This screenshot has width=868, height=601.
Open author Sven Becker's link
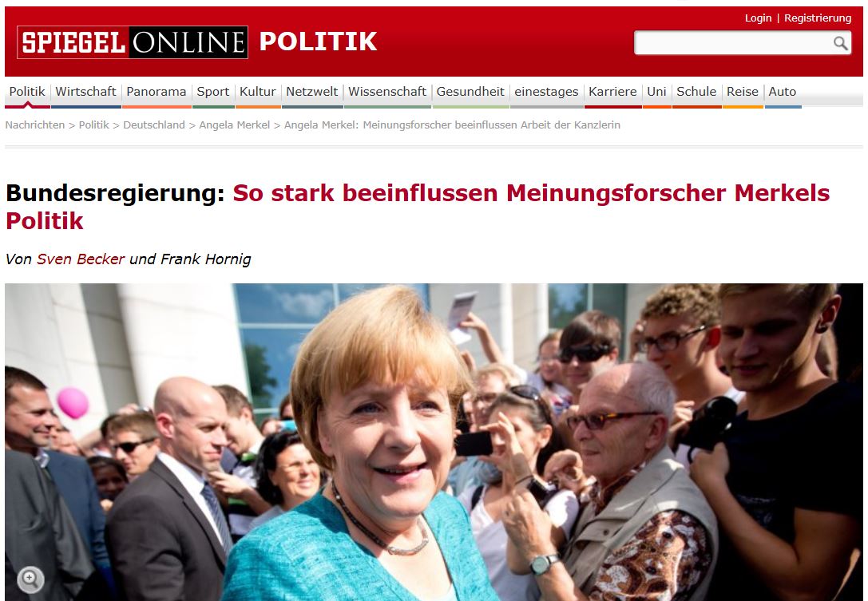click(81, 259)
